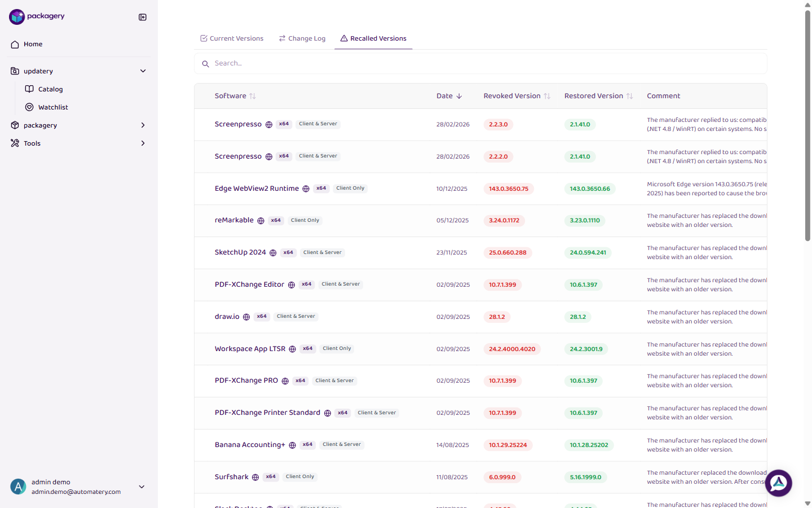
Task: Click the globe icon next to draw.io
Action: point(246,317)
